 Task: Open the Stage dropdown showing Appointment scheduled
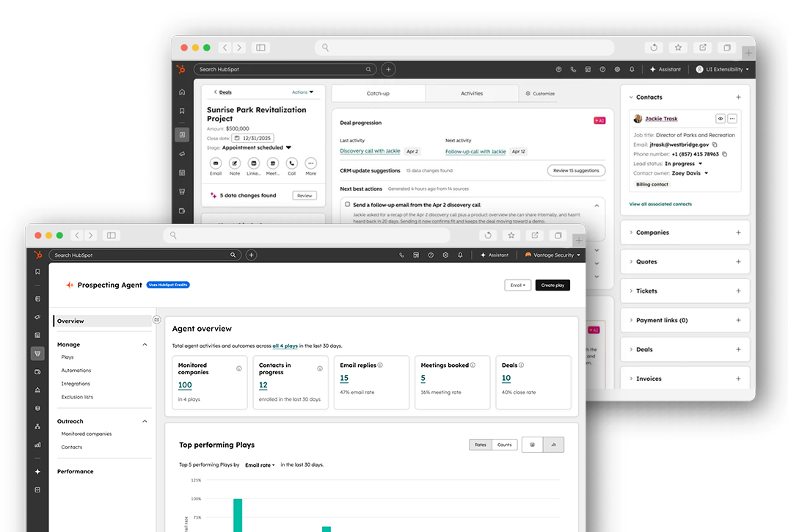point(256,147)
